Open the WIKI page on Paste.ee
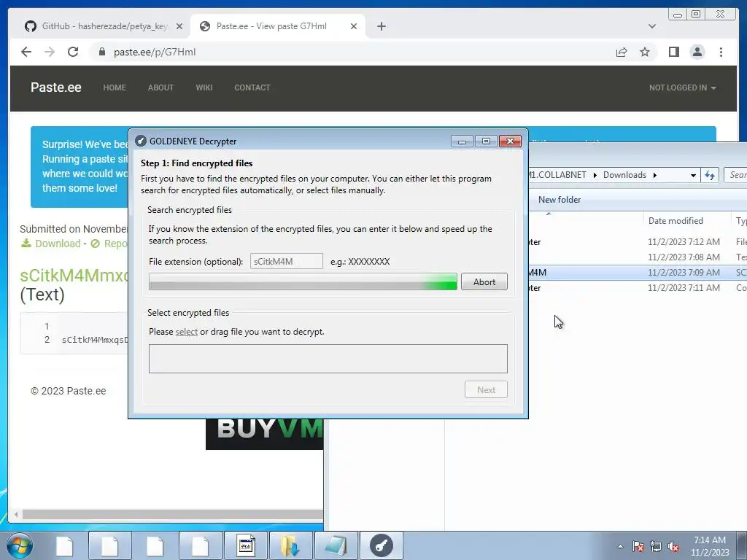 pos(204,87)
